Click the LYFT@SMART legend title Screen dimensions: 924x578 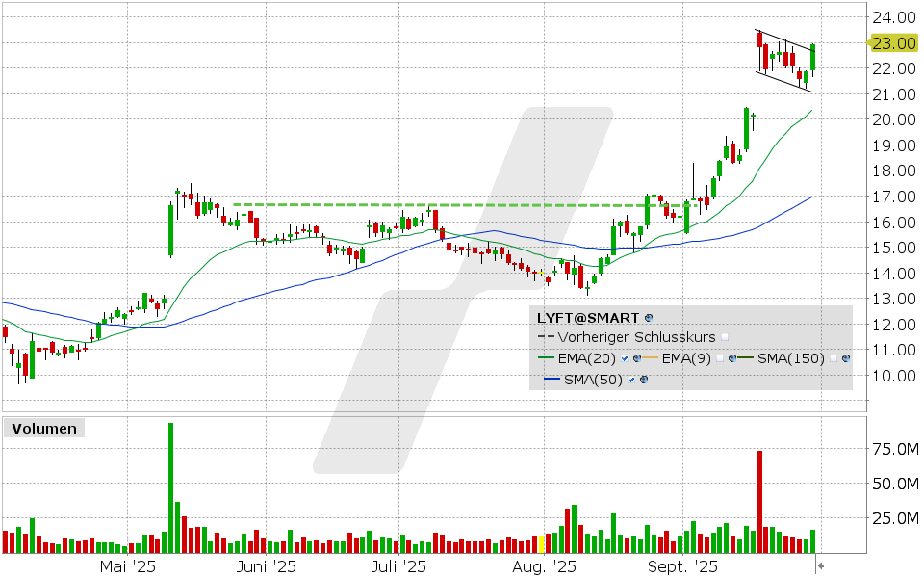587,317
